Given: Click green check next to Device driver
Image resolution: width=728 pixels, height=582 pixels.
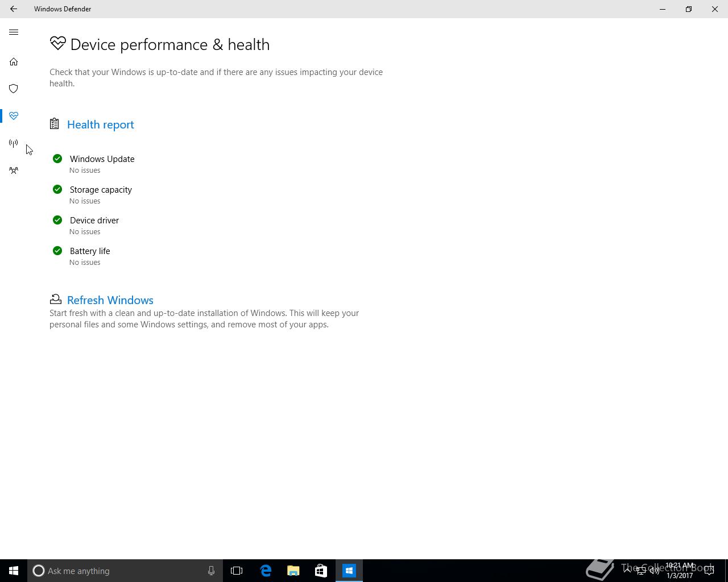Looking at the screenshot, I should pos(57,220).
